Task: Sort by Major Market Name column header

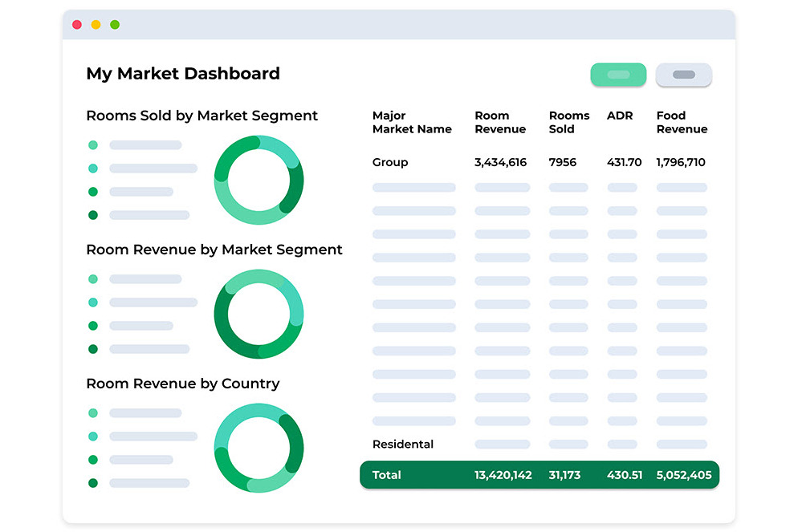Action: 412,122
